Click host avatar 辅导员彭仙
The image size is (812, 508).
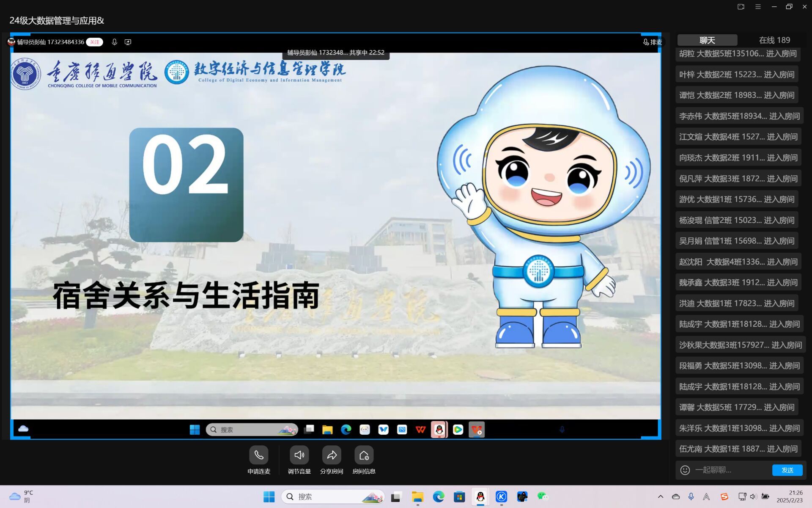coord(11,42)
